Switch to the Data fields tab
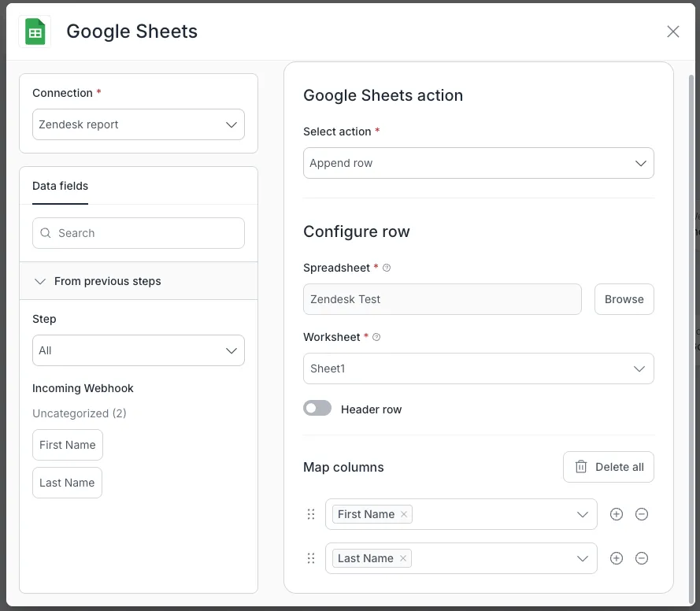Viewport: 700px width, 611px height. pyautogui.click(x=61, y=186)
